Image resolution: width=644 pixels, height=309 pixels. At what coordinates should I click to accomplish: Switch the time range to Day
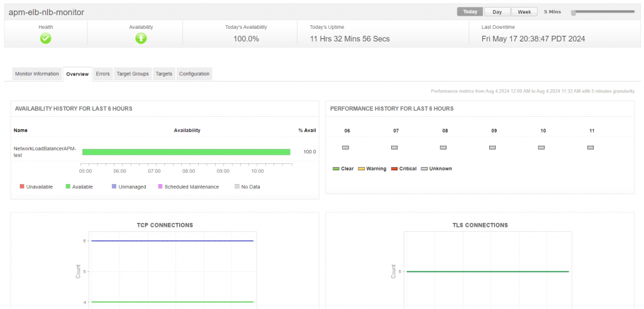[x=497, y=12]
